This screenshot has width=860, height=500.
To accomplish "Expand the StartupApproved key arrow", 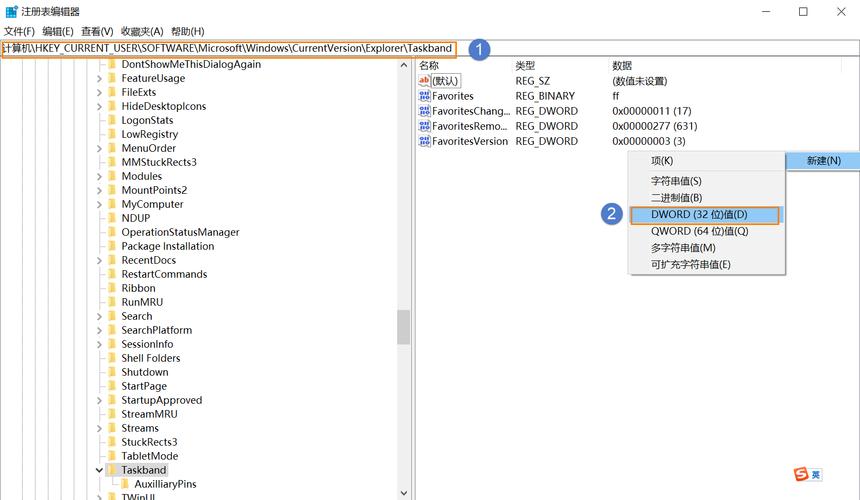I will [99, 400].
